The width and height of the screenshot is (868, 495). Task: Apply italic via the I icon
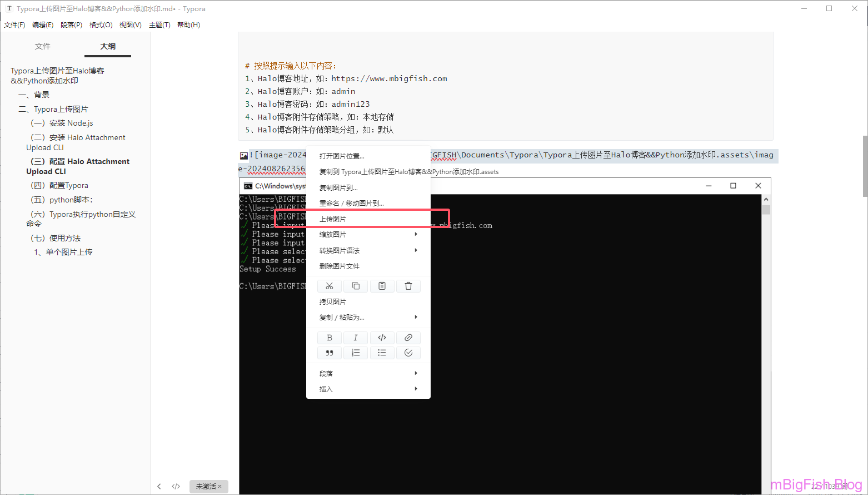[356, 338]
